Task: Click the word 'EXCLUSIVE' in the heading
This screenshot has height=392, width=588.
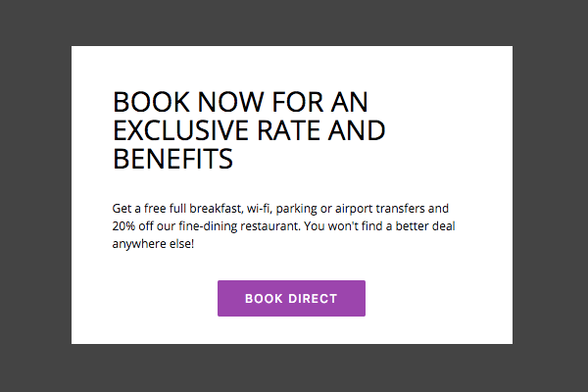Action: (181, 130)
